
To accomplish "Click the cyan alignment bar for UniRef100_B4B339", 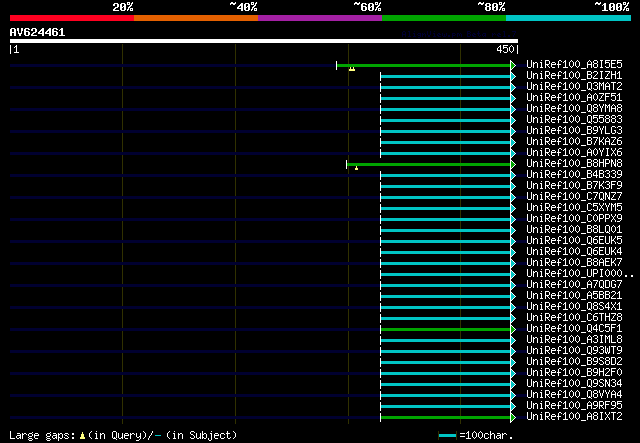I will point(445,176).
